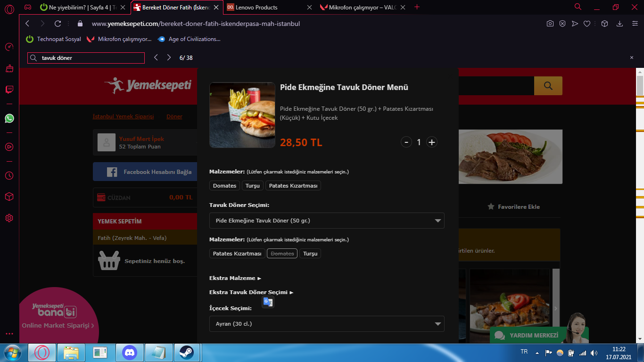Open Mikrofon çalışmıyor bookmark in bookmarks bar
This screenshot has width=644, height=362.
click(119, 39)
